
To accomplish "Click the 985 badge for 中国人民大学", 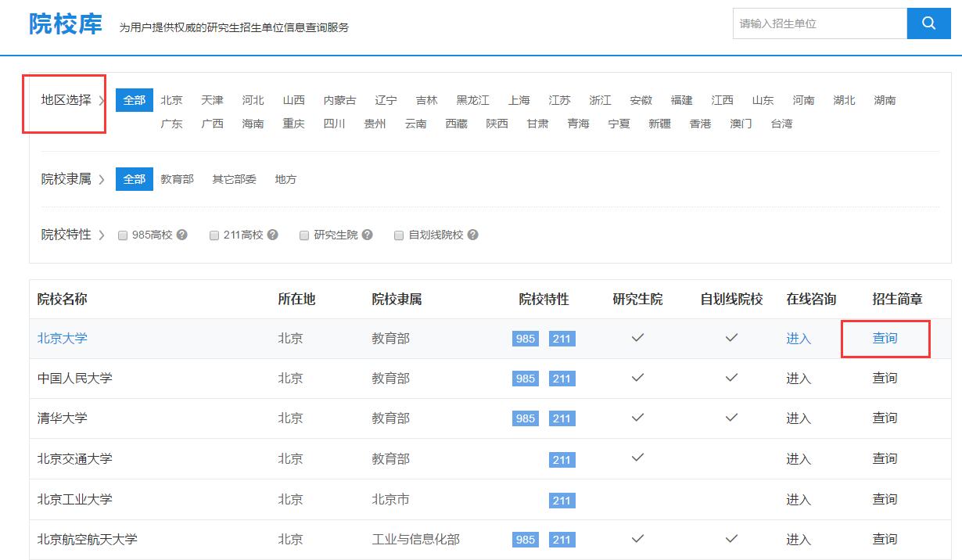I will pyautogui.click(x=526, y=379).
